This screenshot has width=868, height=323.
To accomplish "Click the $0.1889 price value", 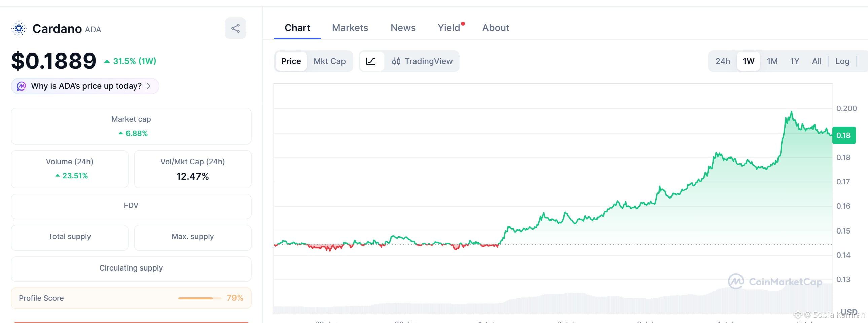I will click(x=54, y=61).
